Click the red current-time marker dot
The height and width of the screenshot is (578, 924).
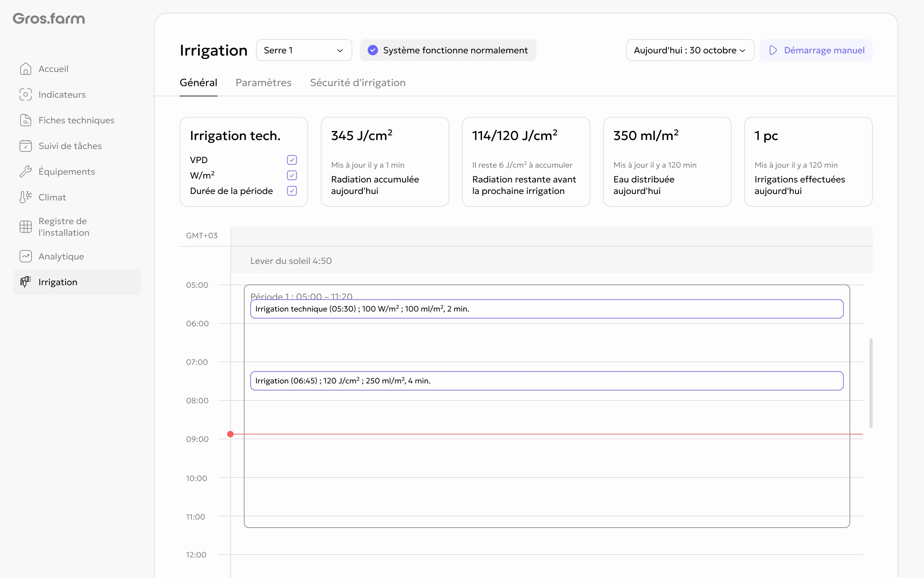[x=230, y=434]
